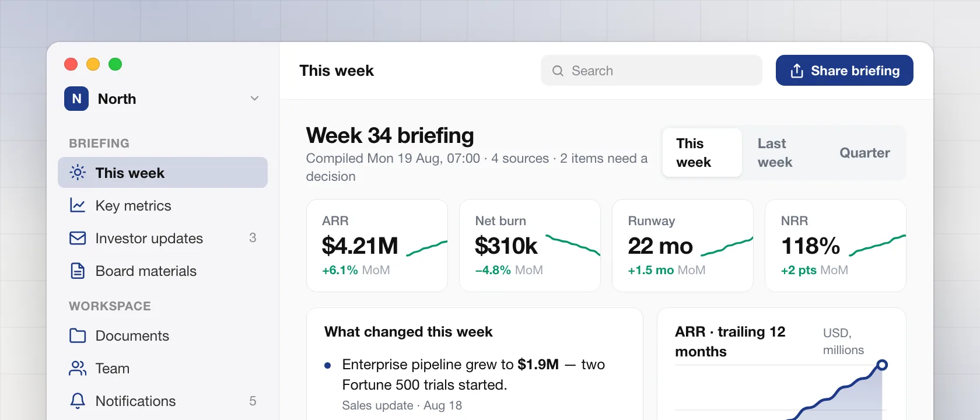Click the ARR · trailing 12 months title

point(730,341)
